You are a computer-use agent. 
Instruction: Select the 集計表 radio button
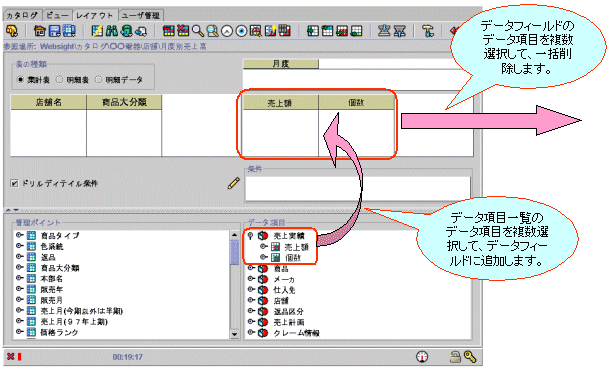pyautogui.click(x=20, y=79)
